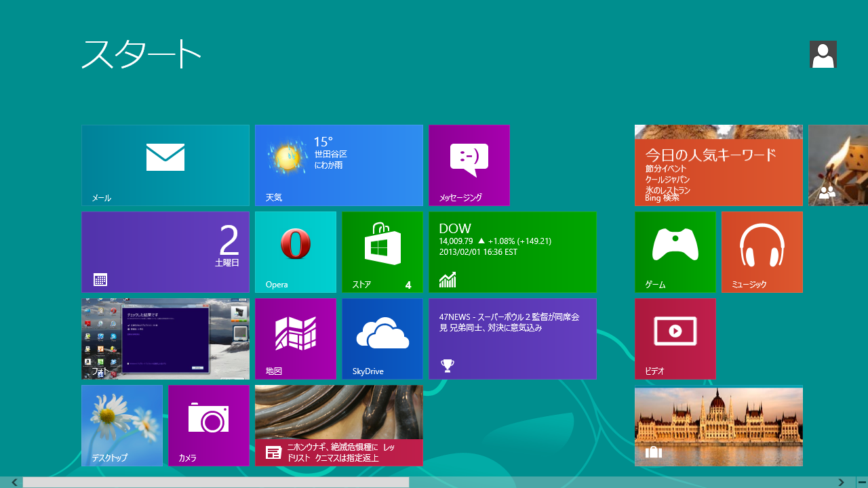The width and height of the screenshot is (868, 488).
Task: Click the scrollbar right arrow
Action: [x=841, y=483]
